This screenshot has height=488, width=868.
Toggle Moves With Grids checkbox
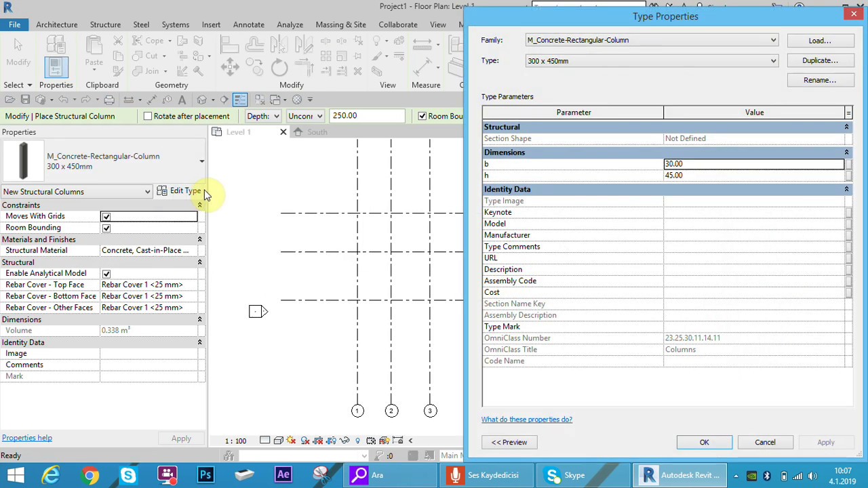pyautogui.click(x=106, y=216)
